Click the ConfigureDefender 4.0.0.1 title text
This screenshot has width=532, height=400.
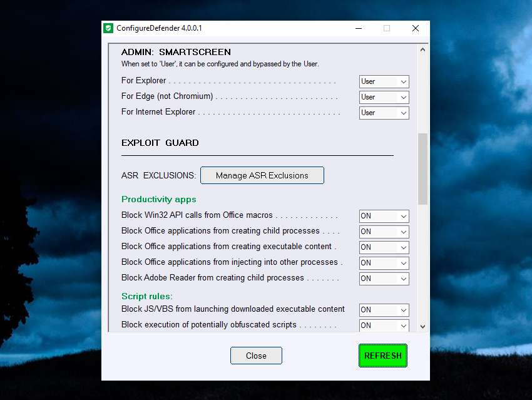pyautogui.click(x=159, y=28)
